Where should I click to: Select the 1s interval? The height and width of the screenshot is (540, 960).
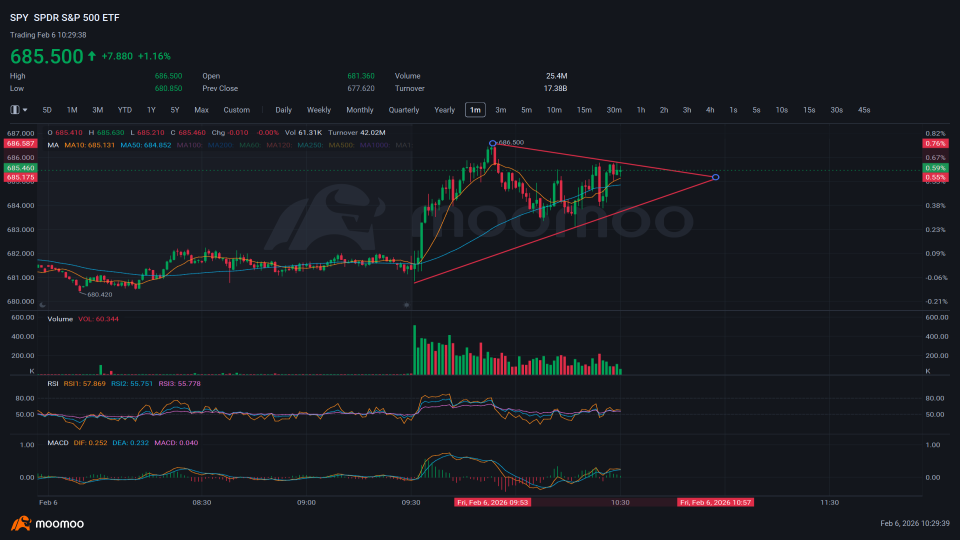(733, 110)
